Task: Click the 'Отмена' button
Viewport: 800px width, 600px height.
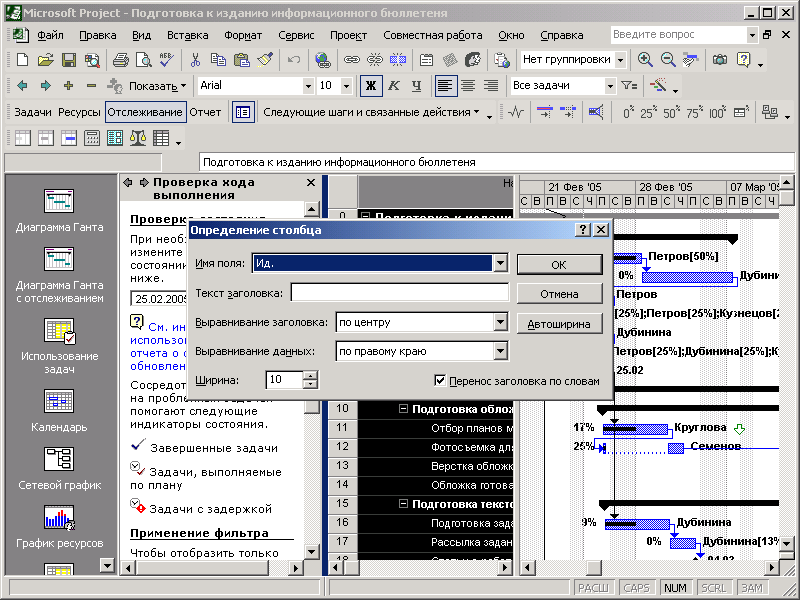Action: coord(559,294)
